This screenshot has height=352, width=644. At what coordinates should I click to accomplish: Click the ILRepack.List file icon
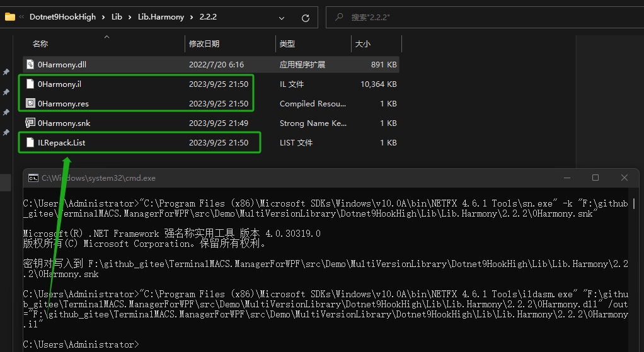(x=30, y=142)
